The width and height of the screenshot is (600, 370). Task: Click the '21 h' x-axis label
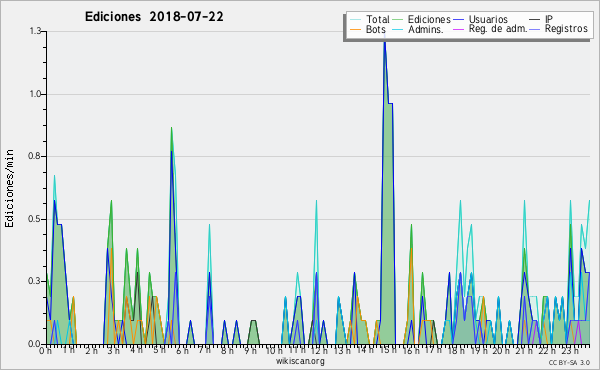click(525, 350)
